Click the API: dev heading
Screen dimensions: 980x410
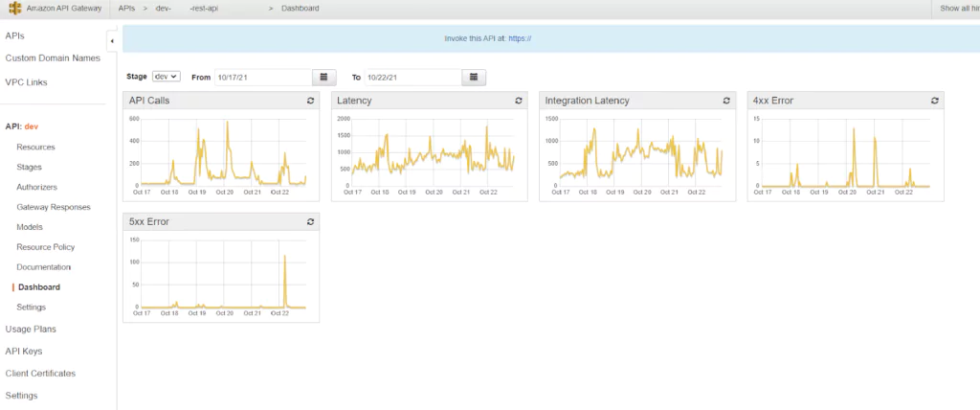(22, 126)
